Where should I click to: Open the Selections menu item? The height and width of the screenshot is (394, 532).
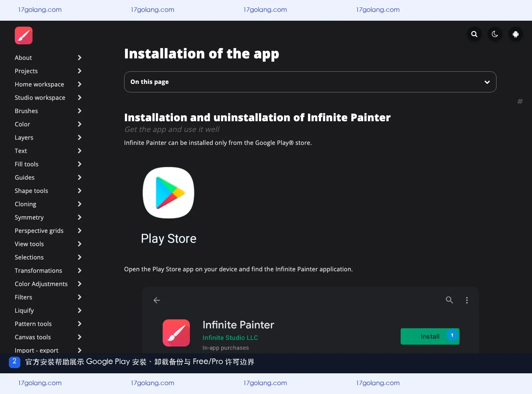[29, 257]
